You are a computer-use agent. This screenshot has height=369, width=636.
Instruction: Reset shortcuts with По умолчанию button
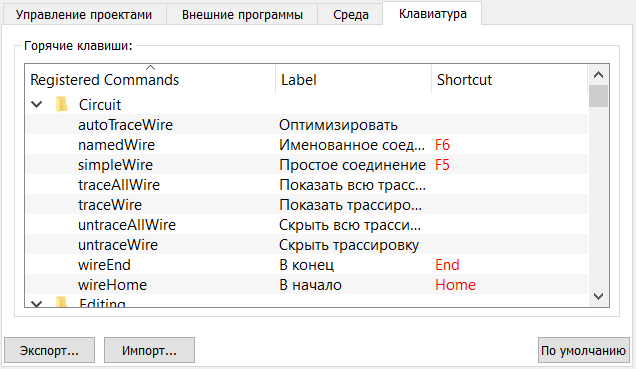pyautogui.click(x=584, y=350)
